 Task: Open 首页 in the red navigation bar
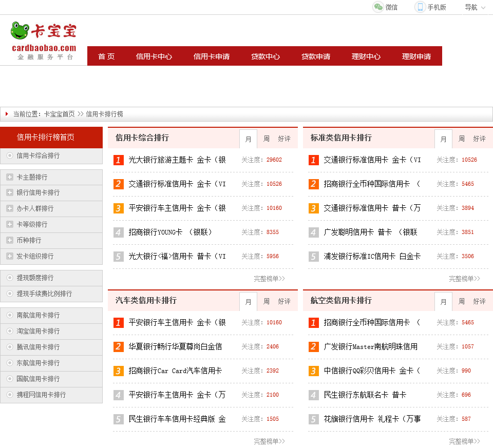click(x=106, y=56)
